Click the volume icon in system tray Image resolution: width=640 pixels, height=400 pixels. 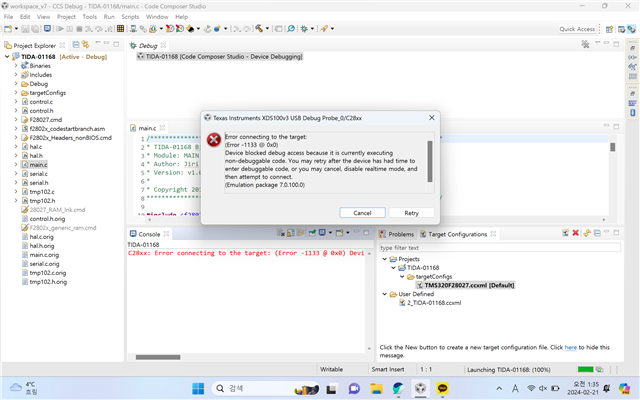pos(543,388)
